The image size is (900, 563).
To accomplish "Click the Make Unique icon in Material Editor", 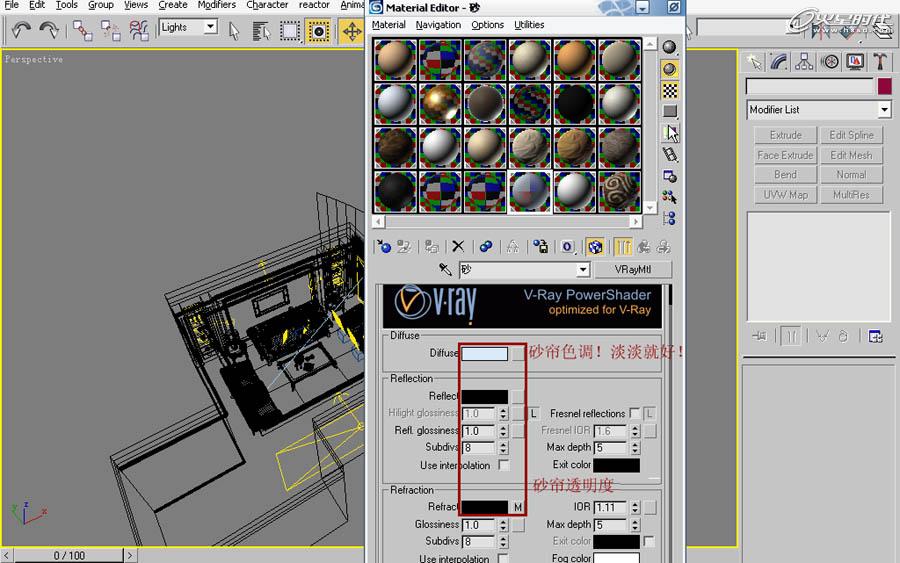I will 513,247.
